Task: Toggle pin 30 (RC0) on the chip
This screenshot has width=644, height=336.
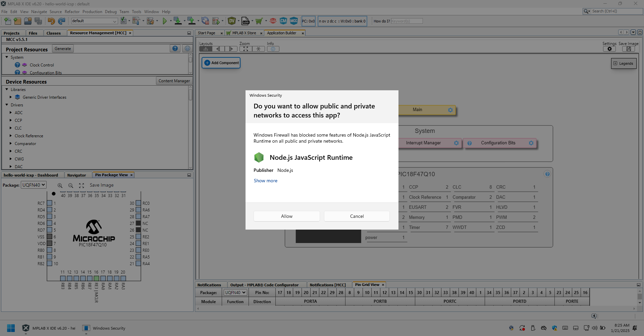Action: point(138,203)
